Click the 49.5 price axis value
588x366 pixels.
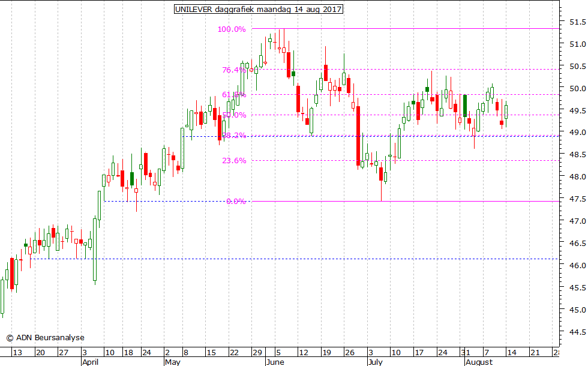click(x=577, y=110)
